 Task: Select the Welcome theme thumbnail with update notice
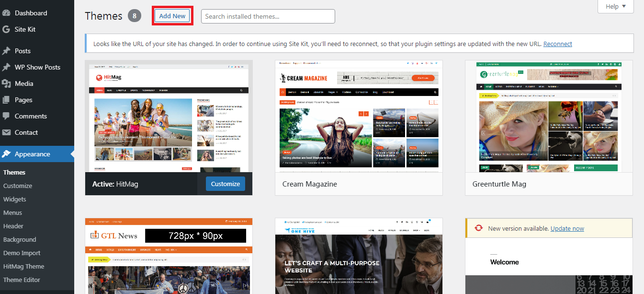[x=549, y=256]
